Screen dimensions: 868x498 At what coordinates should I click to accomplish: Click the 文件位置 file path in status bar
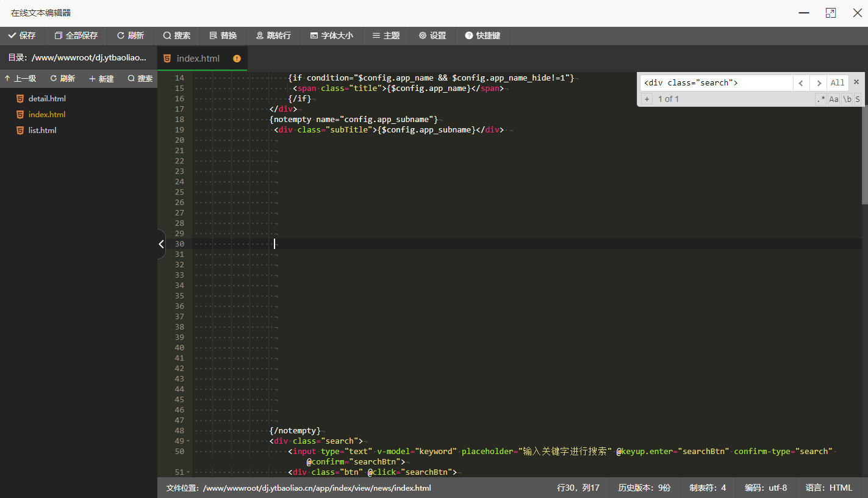point(298,488)
